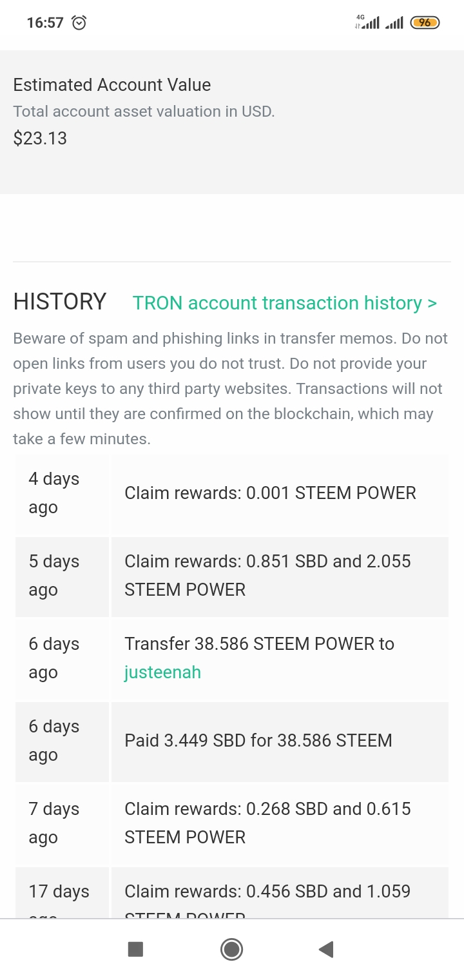Select the HISTORY section heading
Image resolution: width=464 pixels, height=980 pixels.
[x=60, y=302]
